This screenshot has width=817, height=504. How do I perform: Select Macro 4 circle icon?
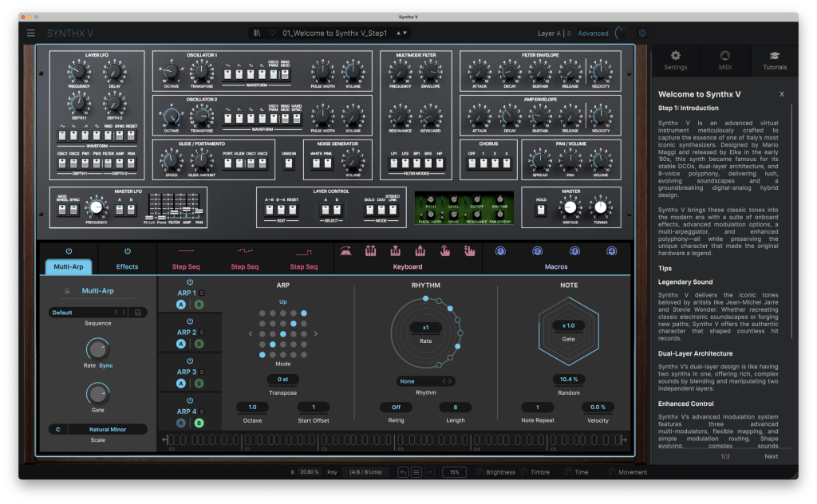click(x=611, y=251)
